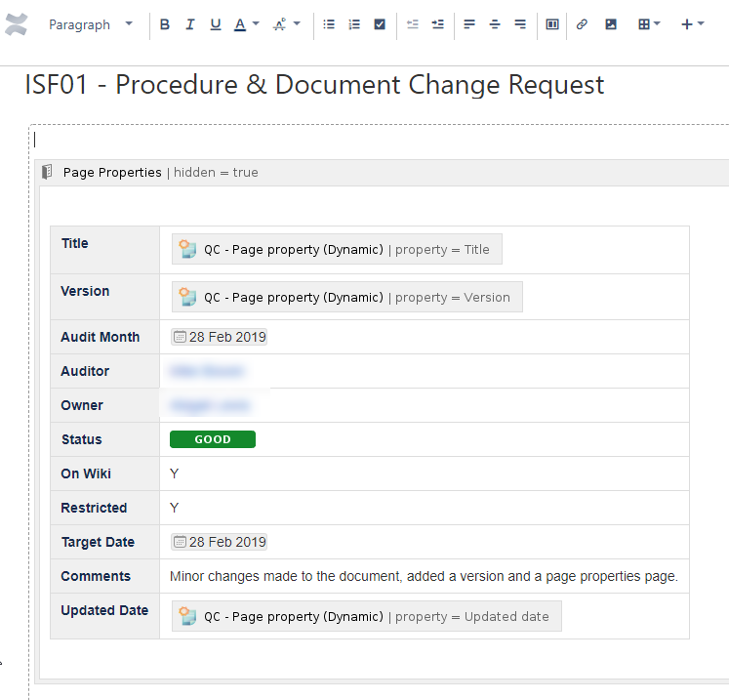Click the Comments text about minor changes
This screenshot has width=729, height=700.
point(424,576)
